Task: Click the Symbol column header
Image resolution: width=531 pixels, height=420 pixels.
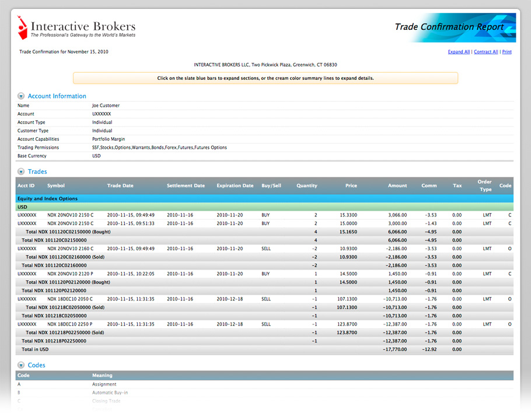Action: (x=56, y=185)
